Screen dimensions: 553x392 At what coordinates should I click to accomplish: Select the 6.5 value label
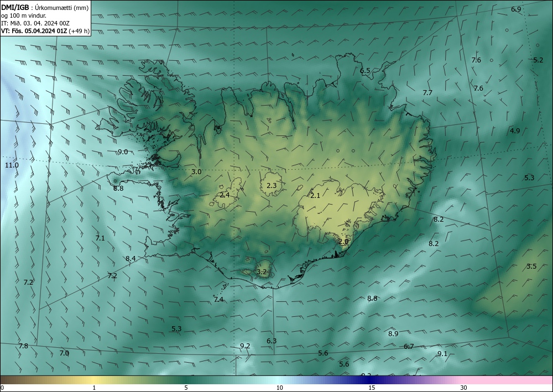(x=365, y=71)
